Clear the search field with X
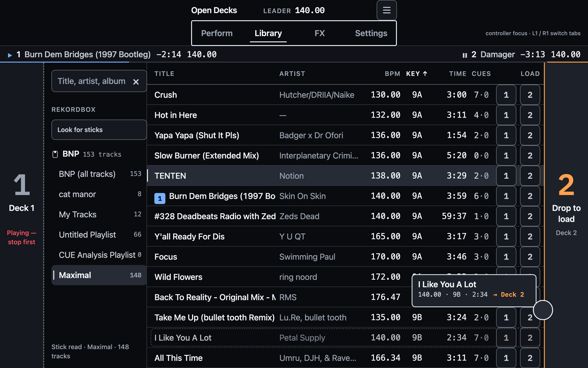588x368 pixels. [x=136, y=82]
